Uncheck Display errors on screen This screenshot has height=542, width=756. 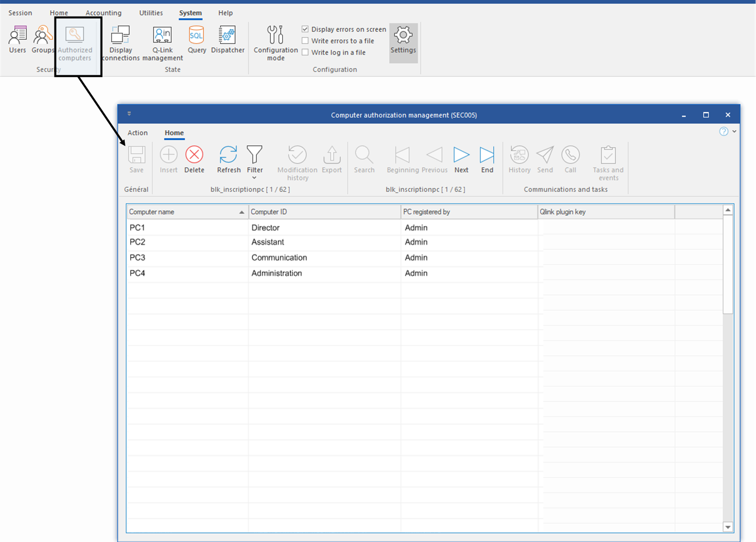[305, 29]
